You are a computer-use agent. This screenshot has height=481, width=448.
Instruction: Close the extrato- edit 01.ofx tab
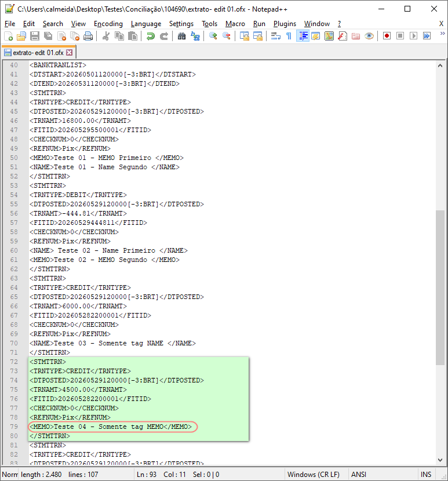(x=70, y=53)
